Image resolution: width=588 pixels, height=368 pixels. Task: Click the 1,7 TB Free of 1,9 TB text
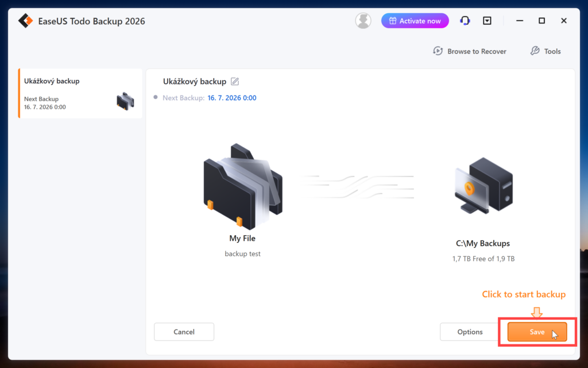[x=483, y=259]
